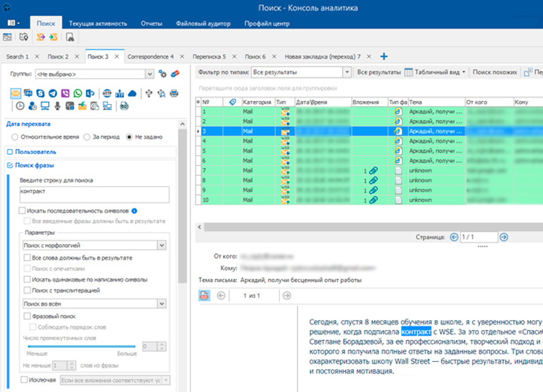Toggle the HTTP traffic filter icon
543x392 pixels.
[x=107, y=93]
